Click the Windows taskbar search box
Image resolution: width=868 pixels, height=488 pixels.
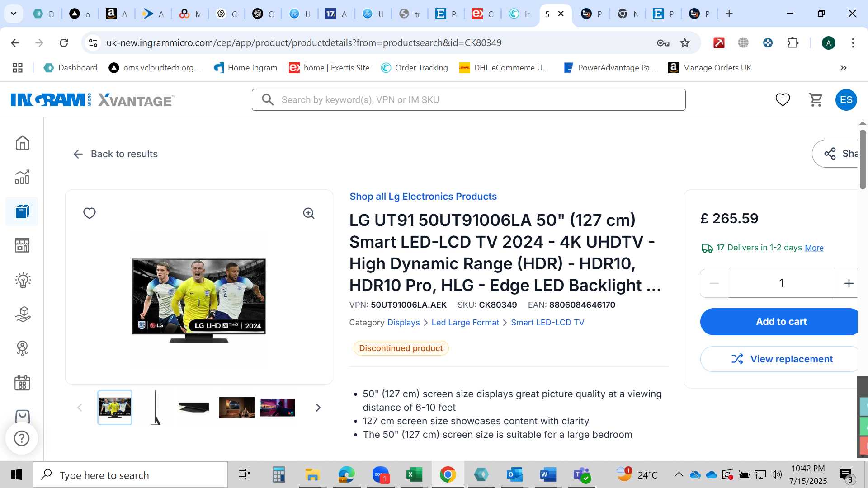click(130, 475)
